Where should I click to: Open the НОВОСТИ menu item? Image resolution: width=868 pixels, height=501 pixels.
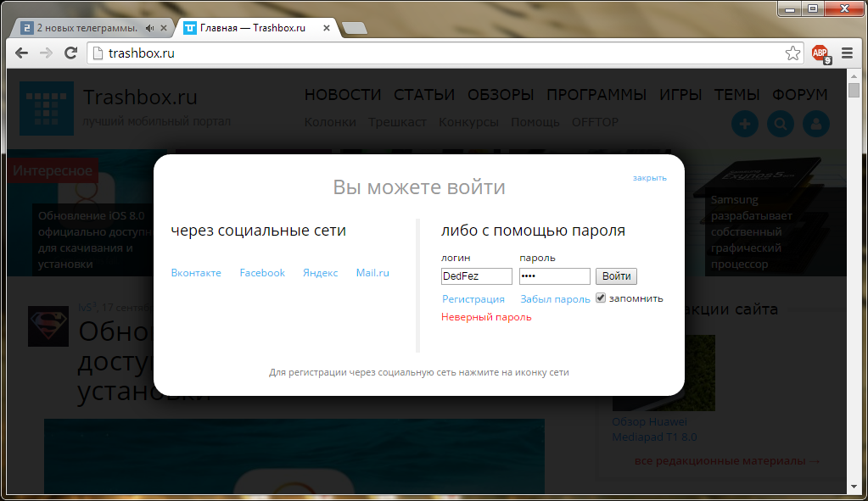pos(343,95)
